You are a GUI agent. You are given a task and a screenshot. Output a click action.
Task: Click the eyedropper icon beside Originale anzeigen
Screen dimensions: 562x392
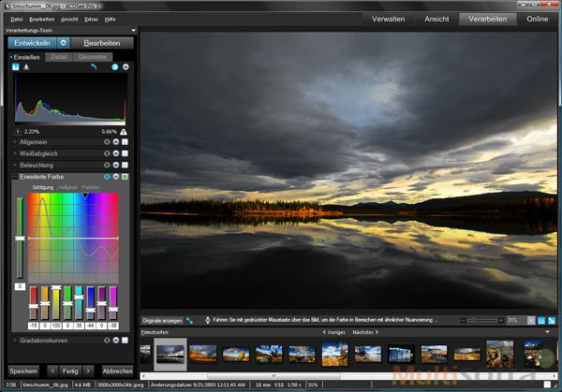(x=190, y=320)
